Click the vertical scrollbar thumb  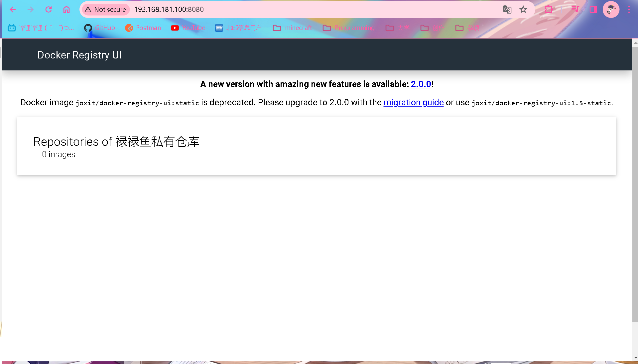(x=635, y=184)
